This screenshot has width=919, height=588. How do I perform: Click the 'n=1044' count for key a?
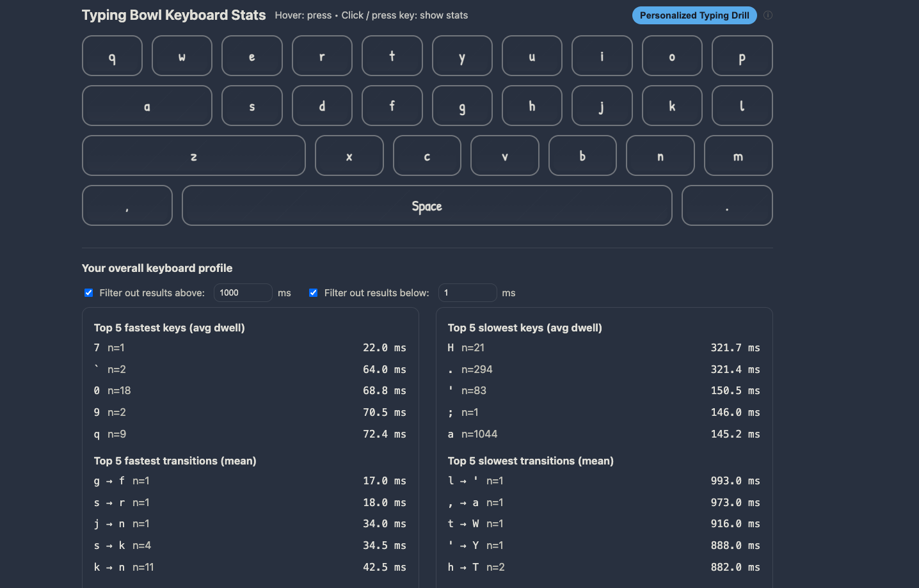click(479, 434)
